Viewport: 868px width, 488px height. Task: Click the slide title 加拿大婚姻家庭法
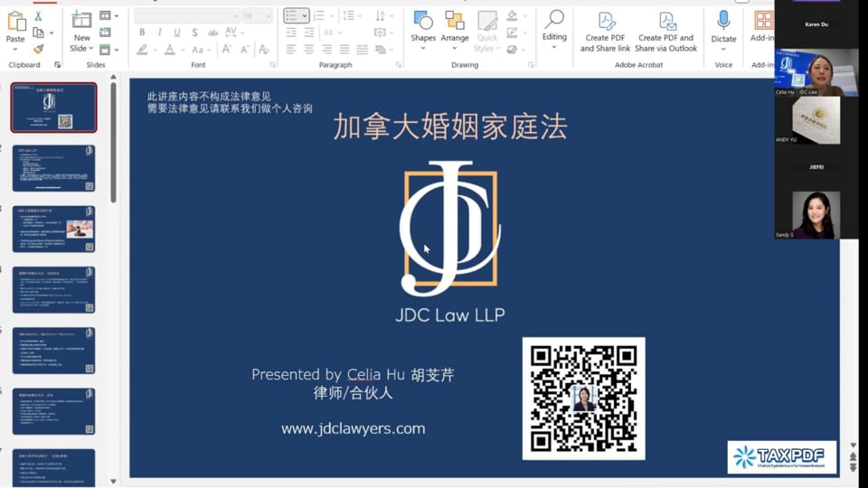pos(450,127)
